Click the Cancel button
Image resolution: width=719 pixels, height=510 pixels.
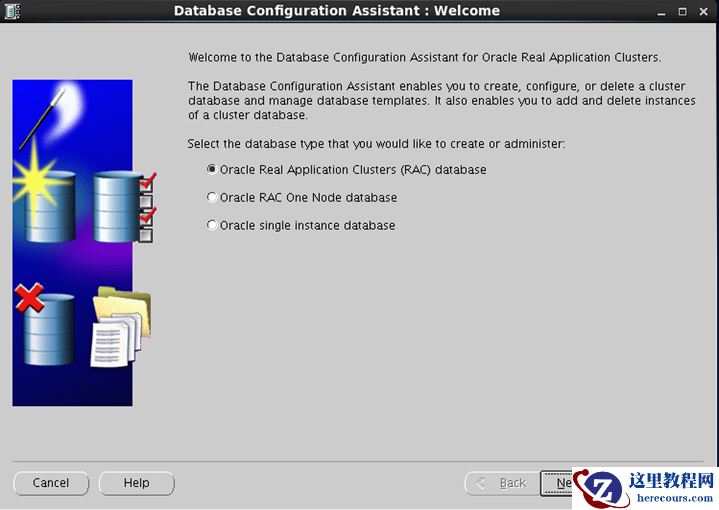click(x=51, y=483)
